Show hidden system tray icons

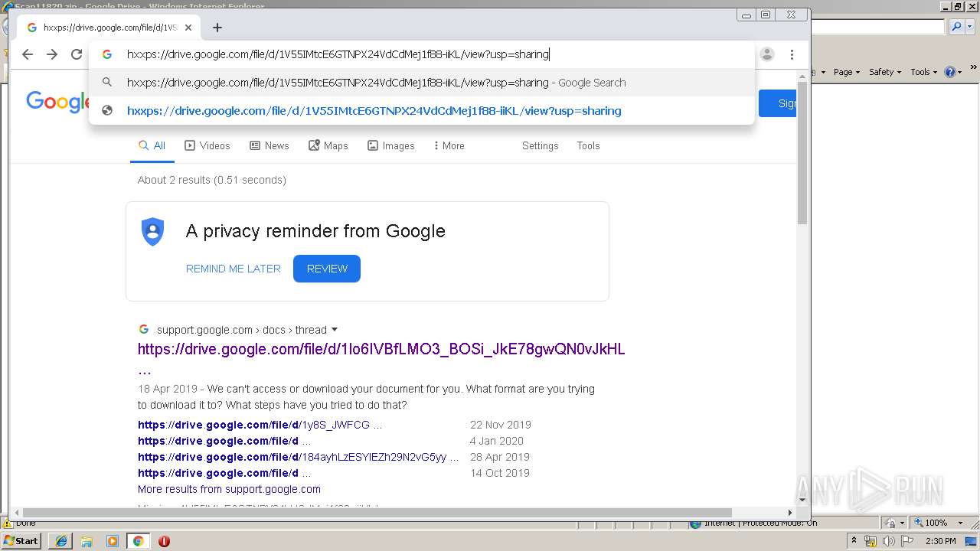click(x=854, y=541)
